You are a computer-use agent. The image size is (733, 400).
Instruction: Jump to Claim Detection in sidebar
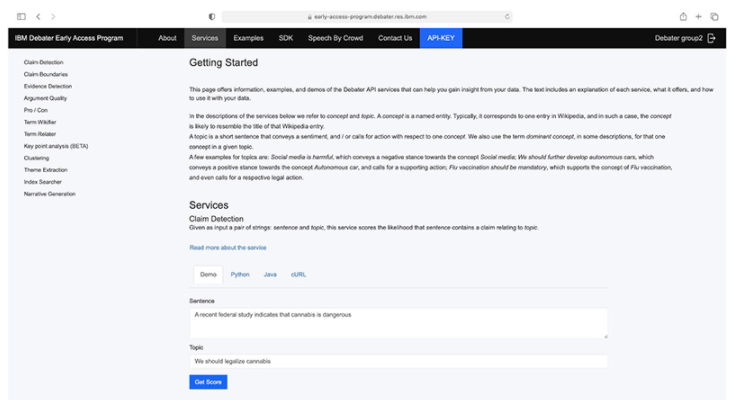[43, 62]
